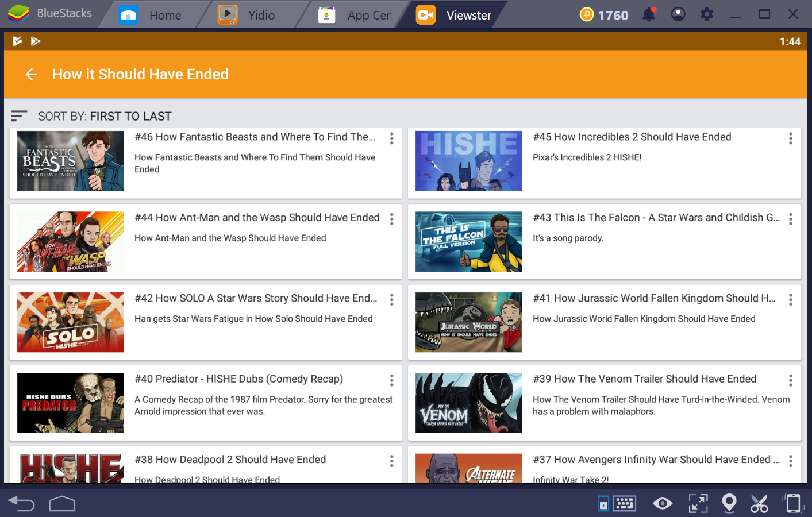812x517 pixels.
Task: Select title #39 How The Venom Trailer Should Have Ended
Action: (x=644, y=379)
